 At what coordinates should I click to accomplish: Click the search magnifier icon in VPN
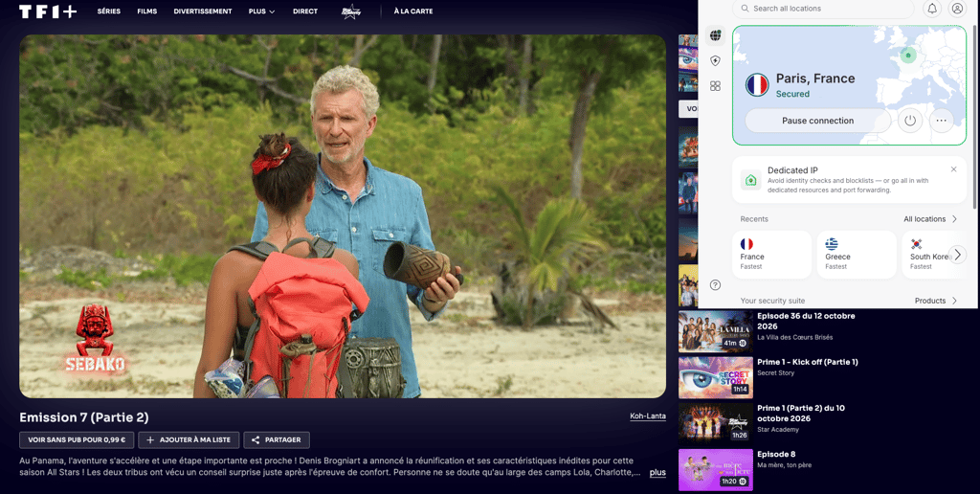tap(745, 9)
